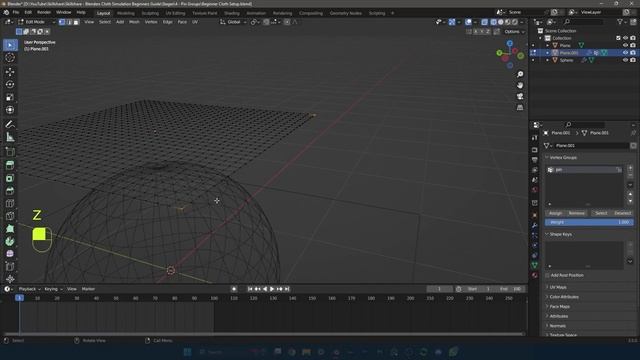Select the Add Cube tool
The image size is (640, 360).
10,151
